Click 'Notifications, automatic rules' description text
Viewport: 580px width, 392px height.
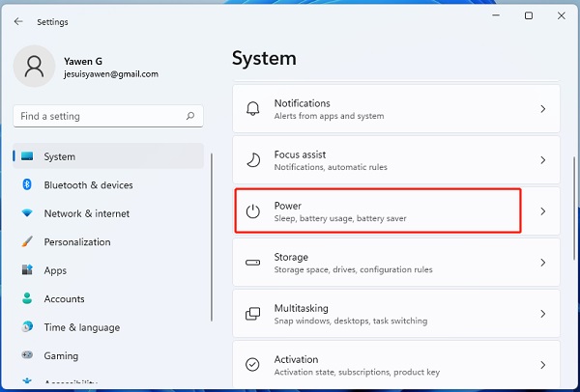(331, 167)
